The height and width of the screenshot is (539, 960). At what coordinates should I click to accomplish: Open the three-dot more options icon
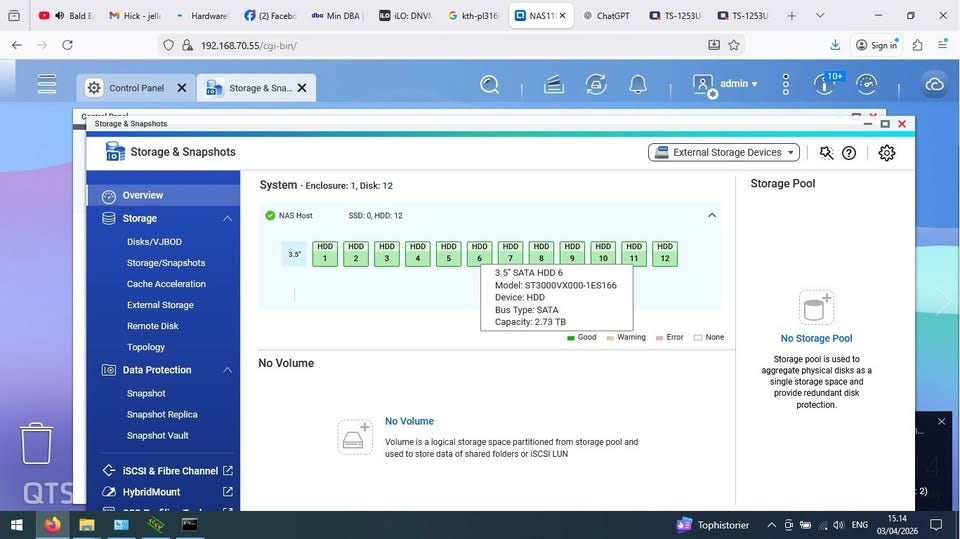(786, 85)
